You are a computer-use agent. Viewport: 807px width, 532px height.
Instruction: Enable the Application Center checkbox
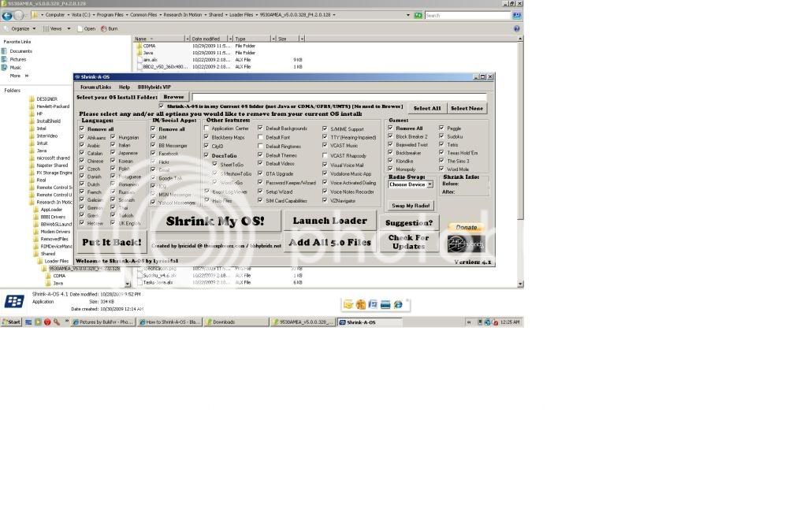[206, 128]
